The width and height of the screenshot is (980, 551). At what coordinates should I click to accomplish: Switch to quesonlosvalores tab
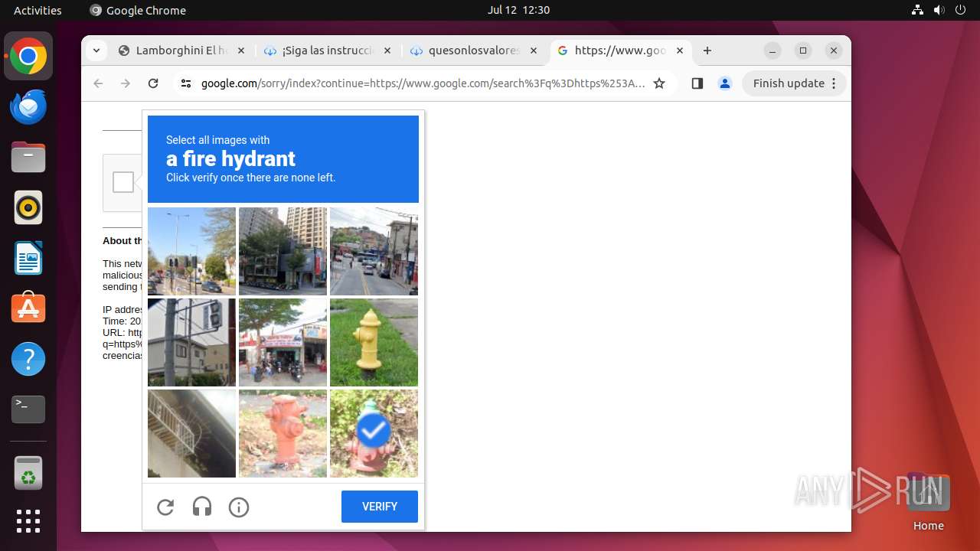coord(473,51)
